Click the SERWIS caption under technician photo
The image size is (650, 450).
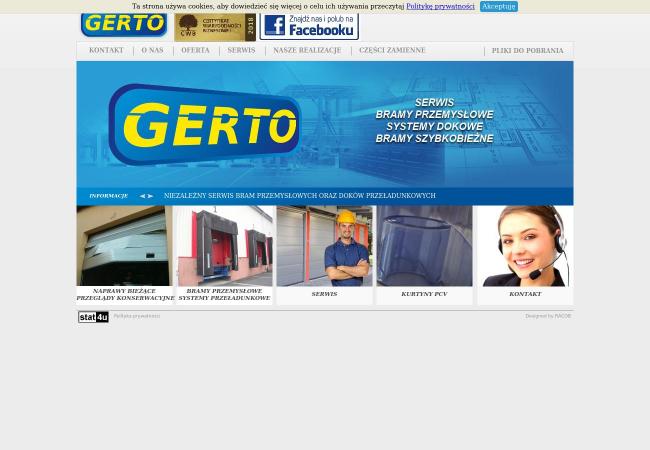325,294
